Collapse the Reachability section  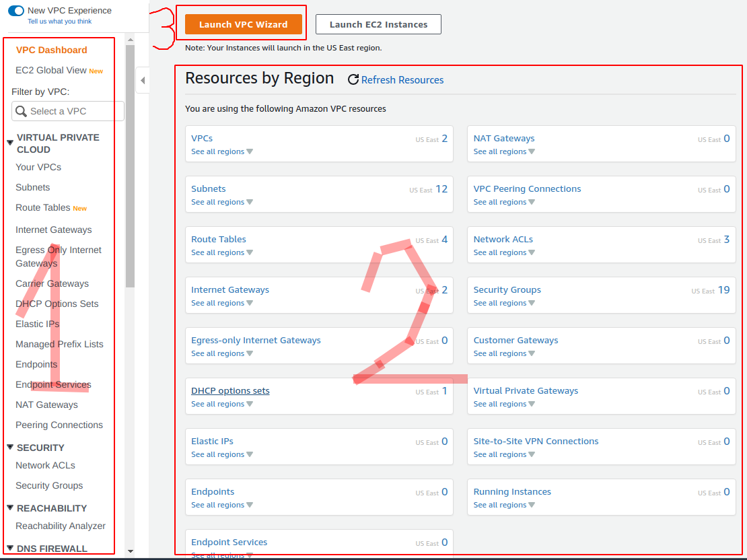pos(10,508)
